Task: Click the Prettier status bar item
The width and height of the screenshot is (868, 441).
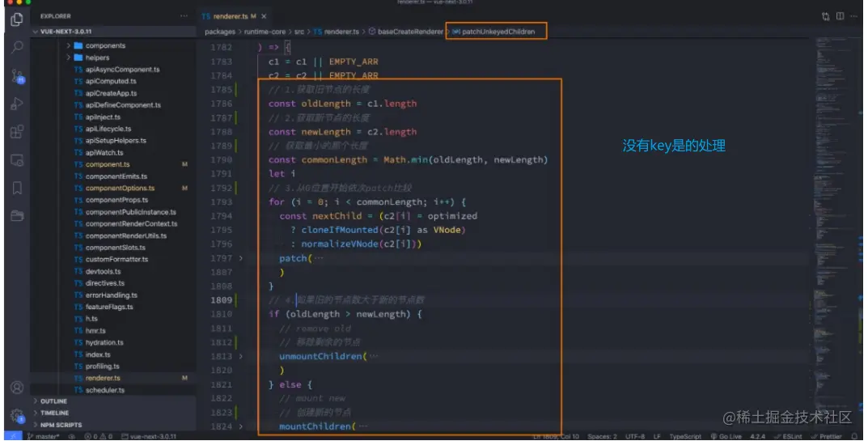Action: coord(827,437)
